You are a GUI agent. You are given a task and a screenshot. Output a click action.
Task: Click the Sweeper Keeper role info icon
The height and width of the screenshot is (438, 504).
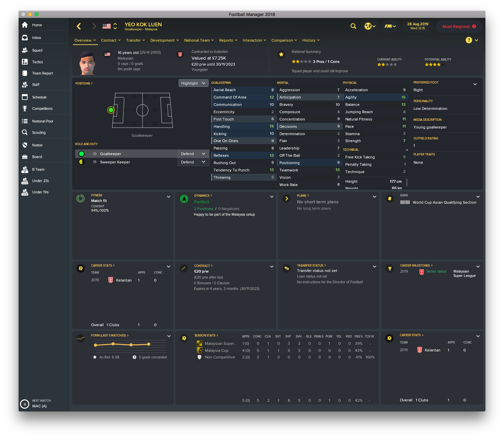pyautogui.click(x=95, y=162)
